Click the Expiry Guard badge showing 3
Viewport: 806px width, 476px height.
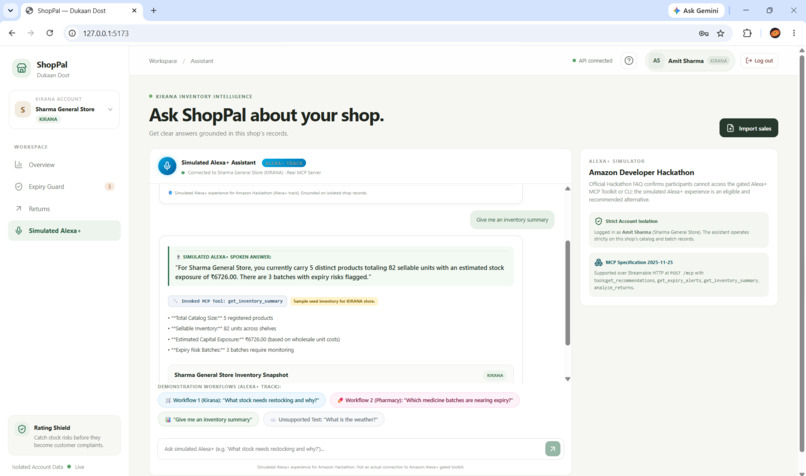(x=109, y=187)
